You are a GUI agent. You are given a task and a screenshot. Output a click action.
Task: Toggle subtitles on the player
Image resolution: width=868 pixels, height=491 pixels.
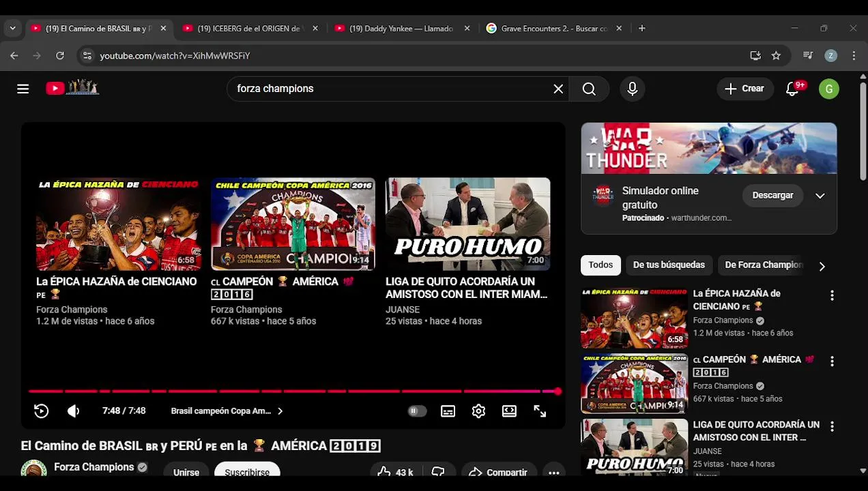pos(448,411)
